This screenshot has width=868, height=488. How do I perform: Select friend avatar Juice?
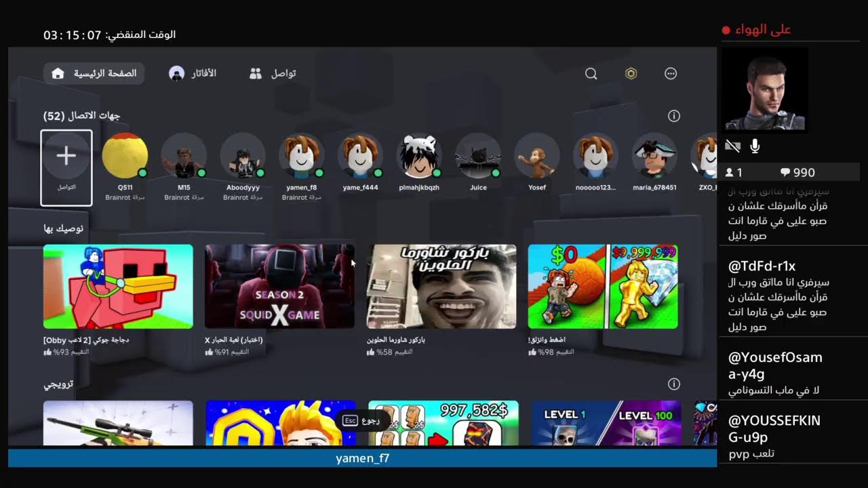point(478,156)
